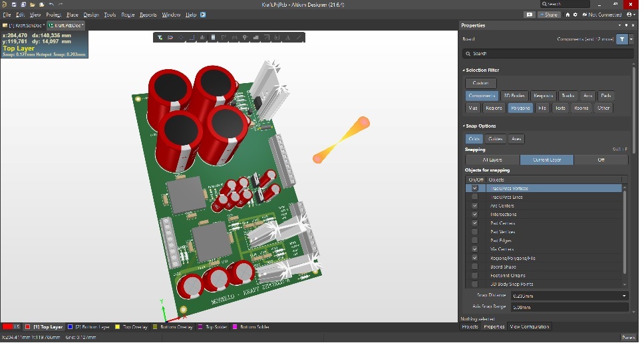Toggle Regions/Polygons/Fills snapping checkbox
Image resolution: width=644 pixels, height=343 pixels.
tap(475, 259)
